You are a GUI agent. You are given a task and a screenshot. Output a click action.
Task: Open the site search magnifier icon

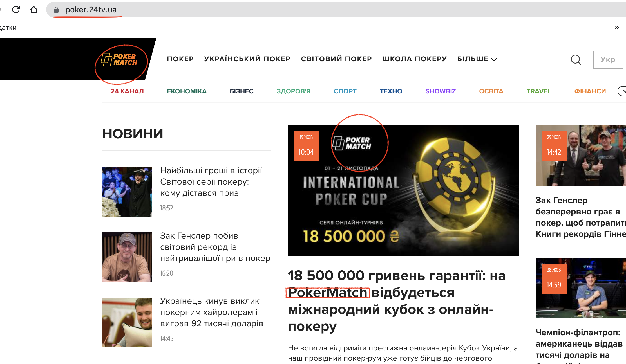click(576, 59)
